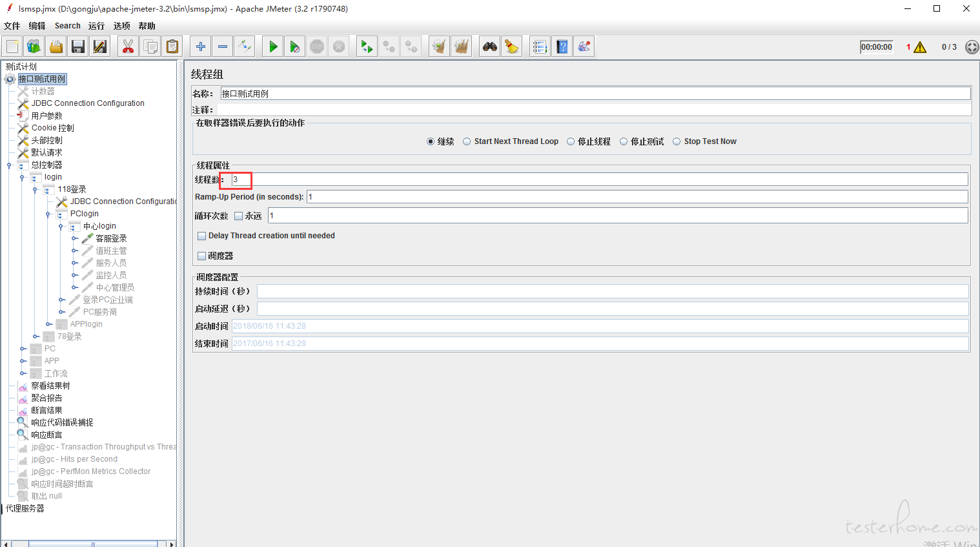Expand the APP tree node
This screenshot has height=547, width=980.
point(23,361)
